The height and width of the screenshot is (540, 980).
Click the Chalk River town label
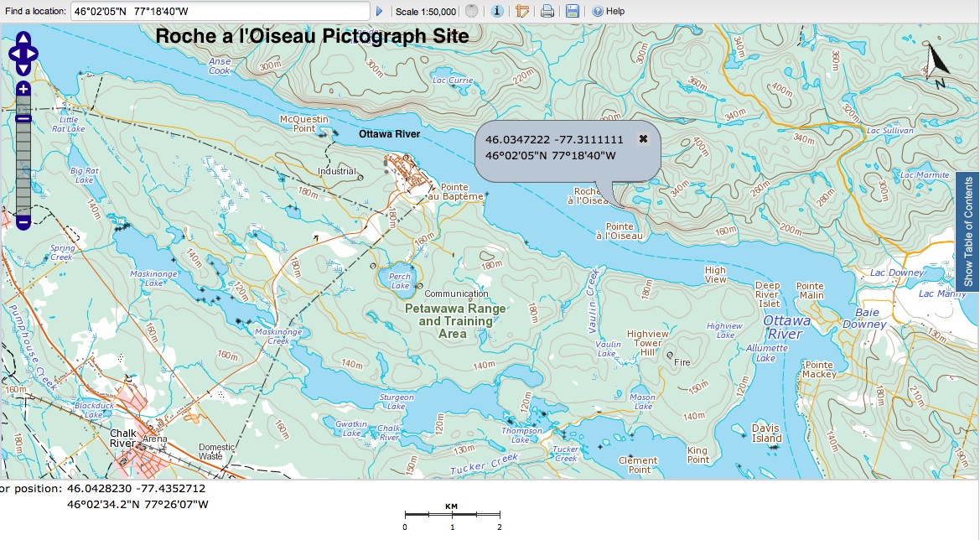122,439
